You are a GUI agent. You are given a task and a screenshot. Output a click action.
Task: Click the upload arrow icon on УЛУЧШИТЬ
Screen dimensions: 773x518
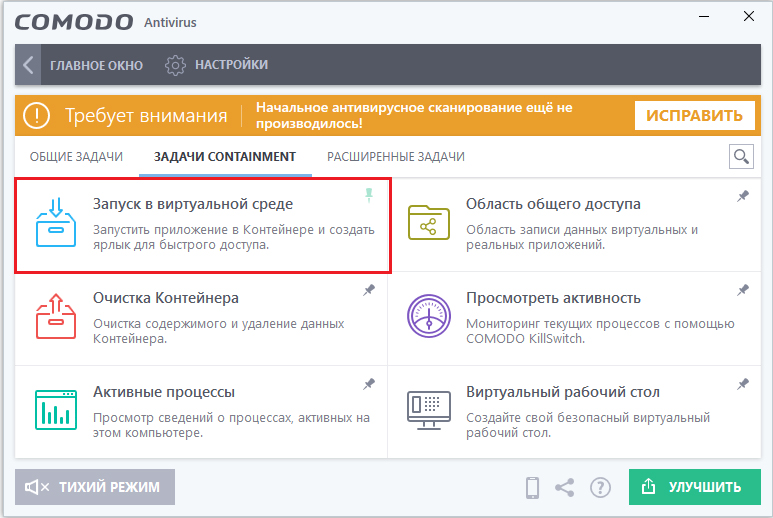649,486
